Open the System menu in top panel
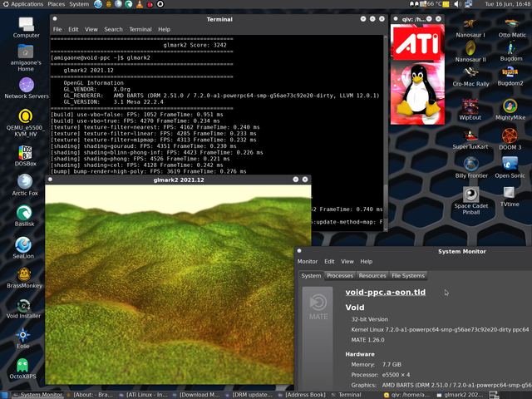The image size is (532, 399). coord(79,4)
